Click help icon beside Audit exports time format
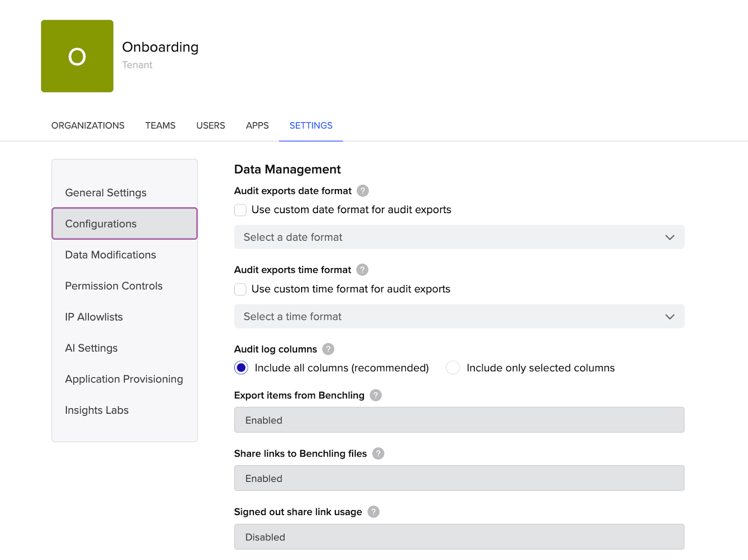The height and width of the screenshot is (560, 748). [x=362, y=270]
